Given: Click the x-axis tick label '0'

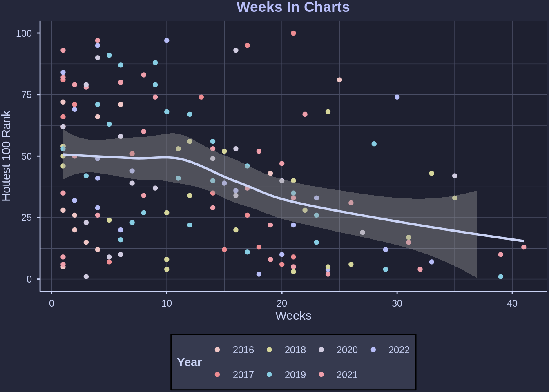Looking at the screenshot, I should point(51,303).
